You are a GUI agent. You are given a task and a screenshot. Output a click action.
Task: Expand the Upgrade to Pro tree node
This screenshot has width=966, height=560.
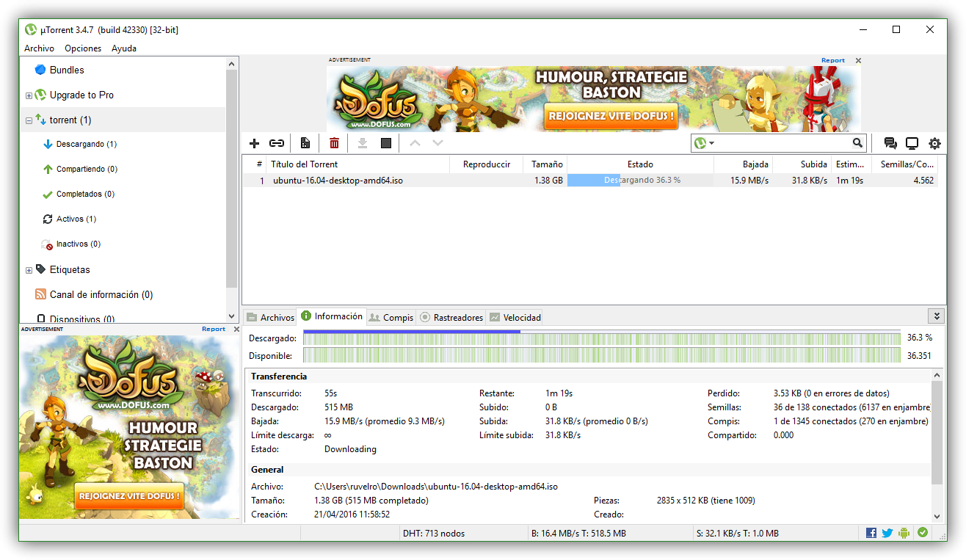coord(29,95)
